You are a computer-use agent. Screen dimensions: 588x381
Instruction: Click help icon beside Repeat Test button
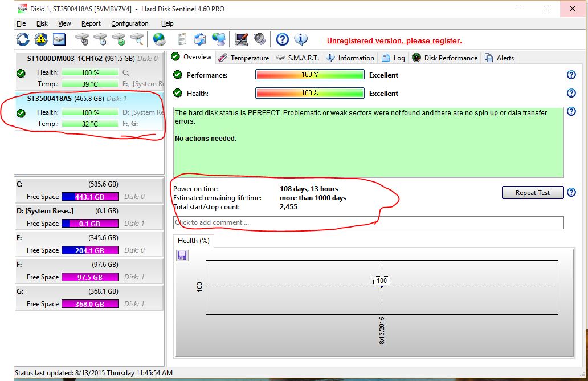click(x=571, y=193)
